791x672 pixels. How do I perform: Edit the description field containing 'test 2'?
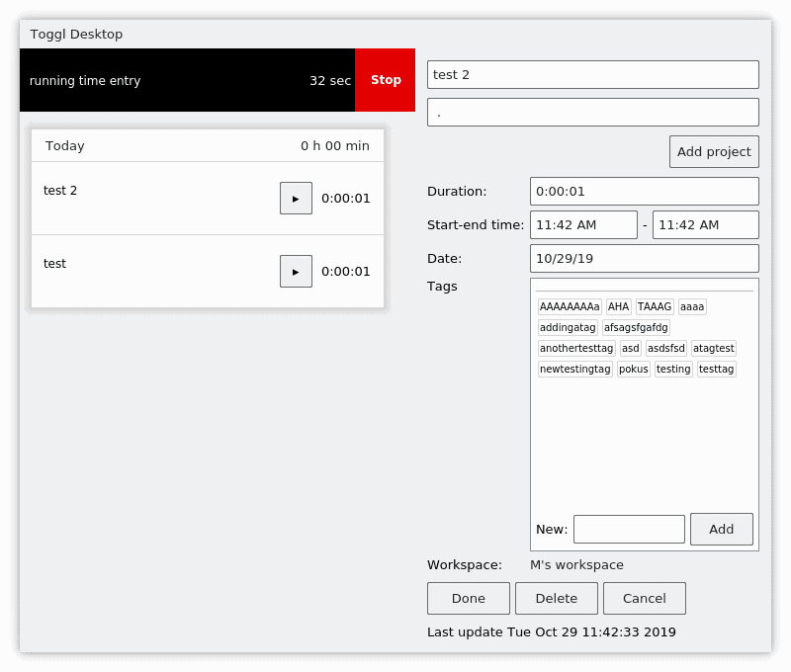coord(592,74)
